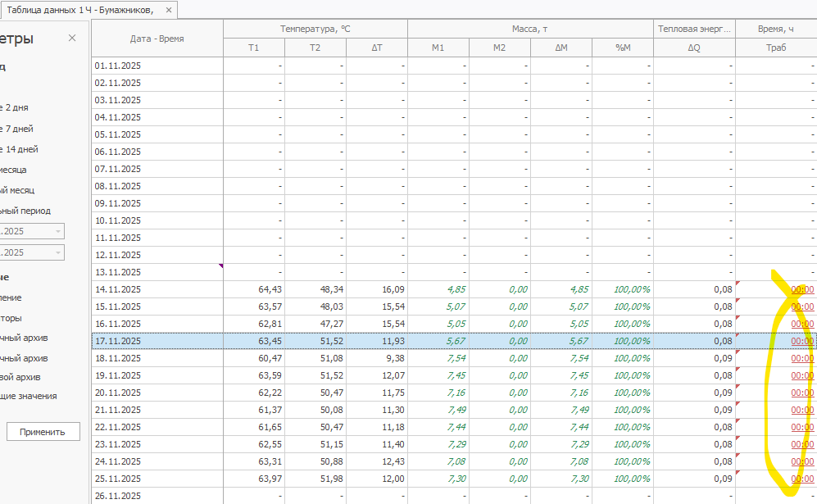Close the Таблица данных 1 Ч tab
The width and height of the screenshot is (817, 504).
(x=168, y=10)
